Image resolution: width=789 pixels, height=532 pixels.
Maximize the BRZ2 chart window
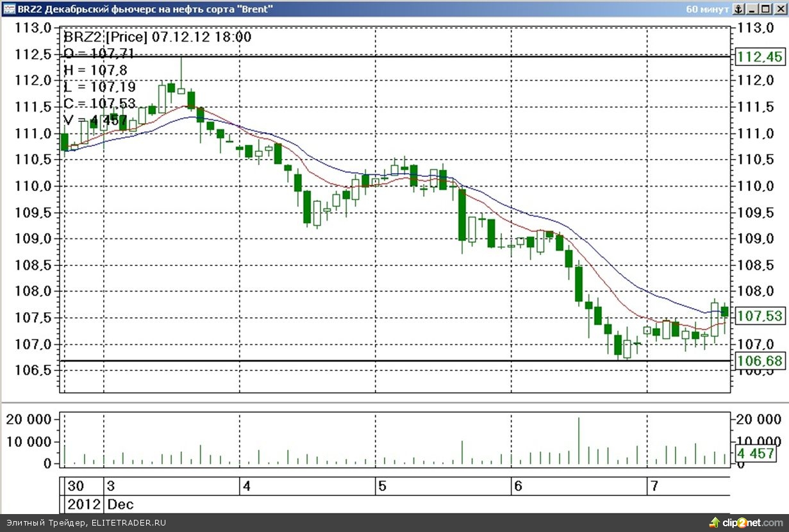point(765,9)
